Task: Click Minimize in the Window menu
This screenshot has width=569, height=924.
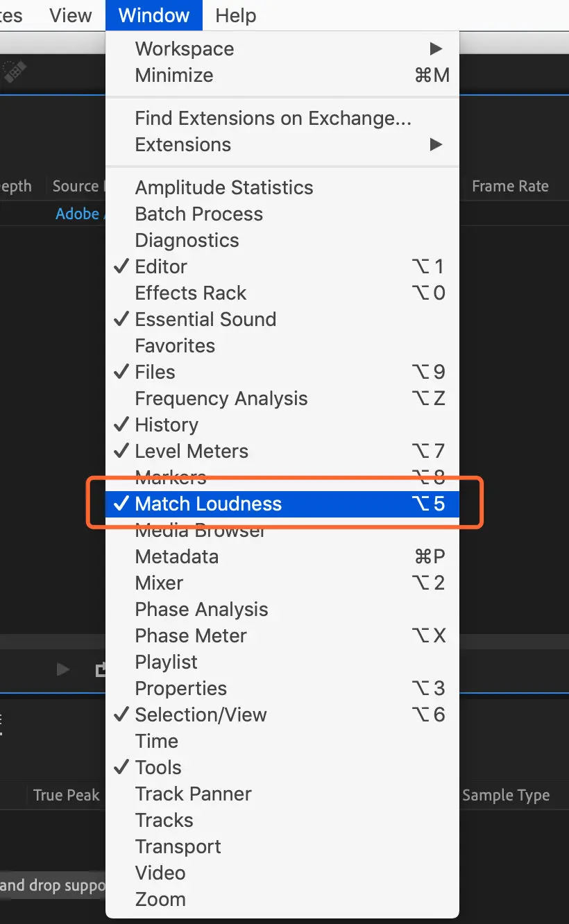Action: [x=174, y=75]
